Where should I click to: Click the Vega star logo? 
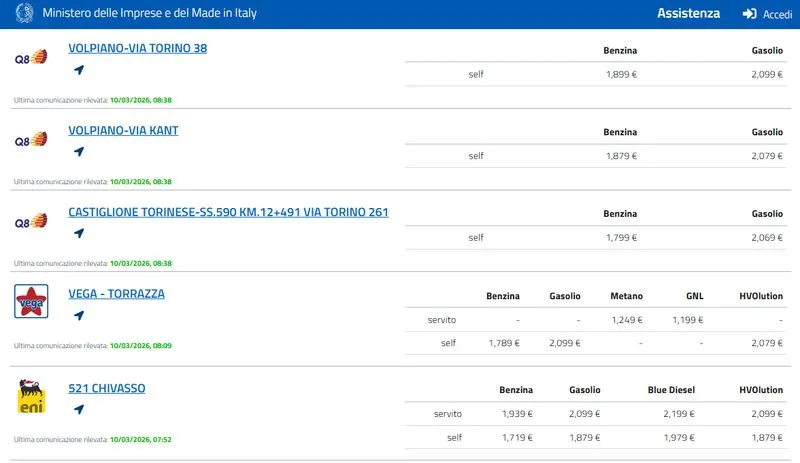tap(31, 301)
